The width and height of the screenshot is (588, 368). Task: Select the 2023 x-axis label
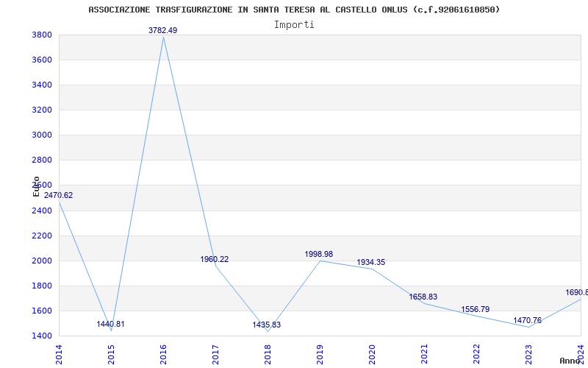pyautogui.click(x=528, y=355)
